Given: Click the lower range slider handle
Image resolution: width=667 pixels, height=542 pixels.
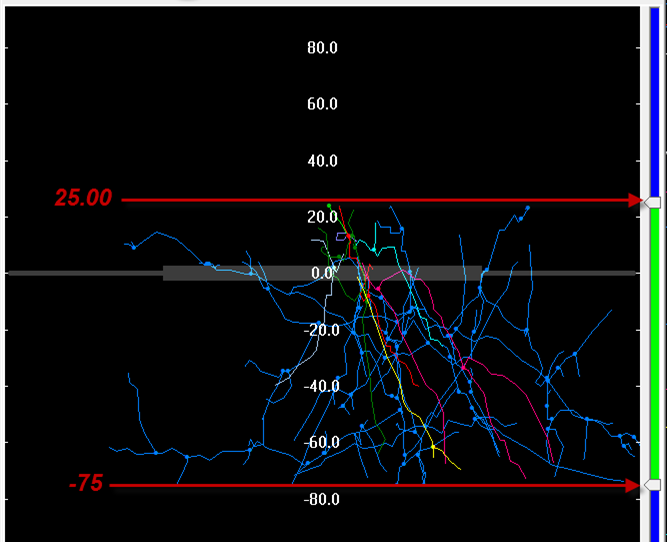Looking at the screenshot, I should 653,485.
